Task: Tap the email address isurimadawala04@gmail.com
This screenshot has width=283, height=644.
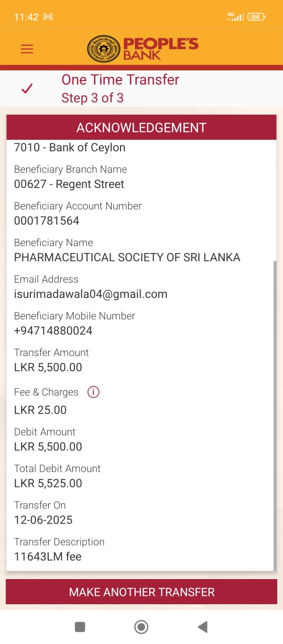Action: pos(91,294)
